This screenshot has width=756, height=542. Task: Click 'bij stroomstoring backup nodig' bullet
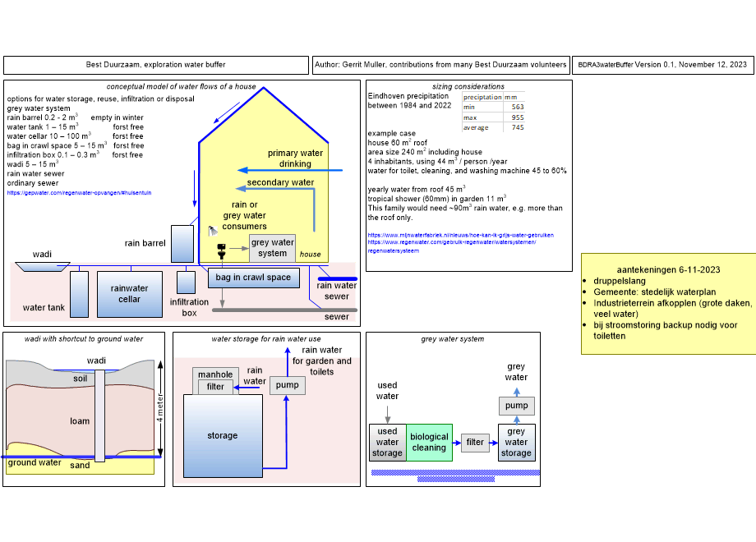coord(666,330)
